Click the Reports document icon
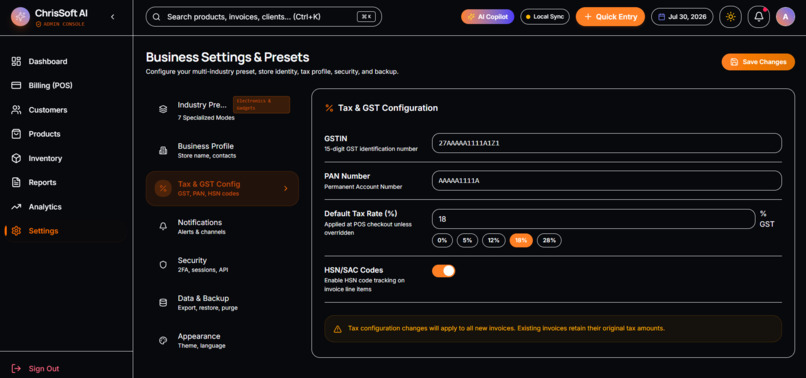The image size is (806, 378). pos(16,183)
